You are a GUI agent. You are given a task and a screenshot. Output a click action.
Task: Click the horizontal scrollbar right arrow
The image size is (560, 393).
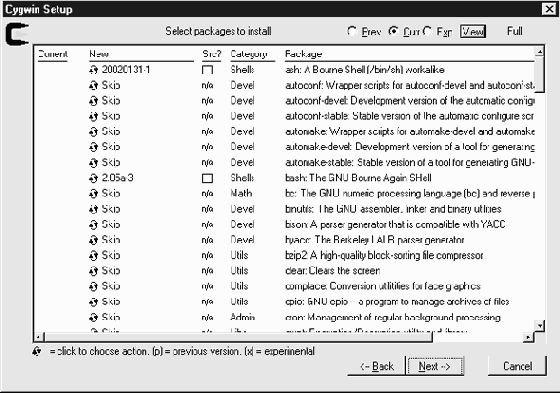[529, 337]
